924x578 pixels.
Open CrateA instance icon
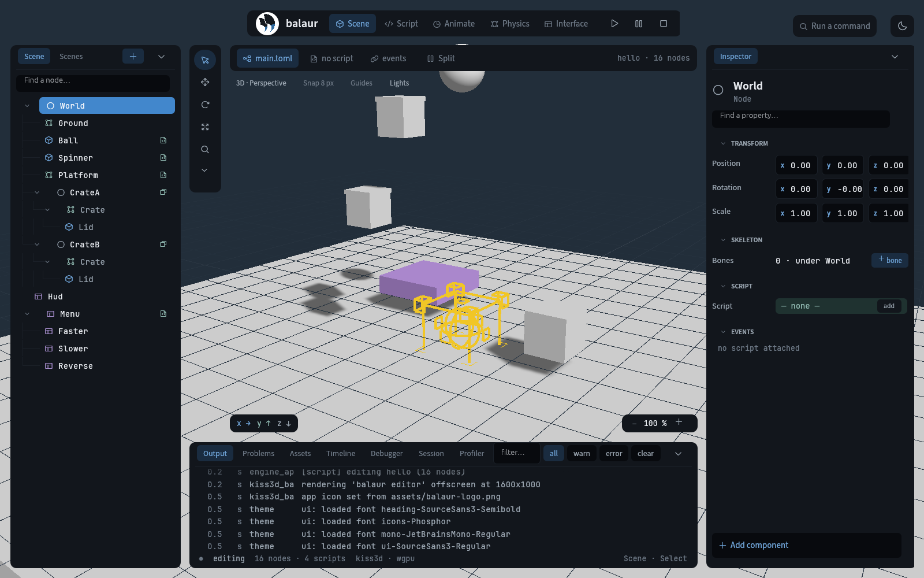[163, 192]
